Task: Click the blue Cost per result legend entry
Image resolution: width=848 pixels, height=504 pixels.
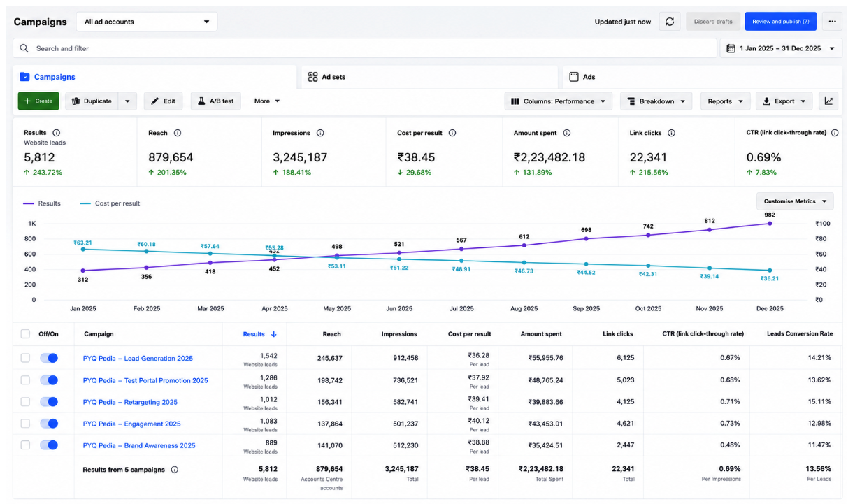Action: tap(110, 203)
